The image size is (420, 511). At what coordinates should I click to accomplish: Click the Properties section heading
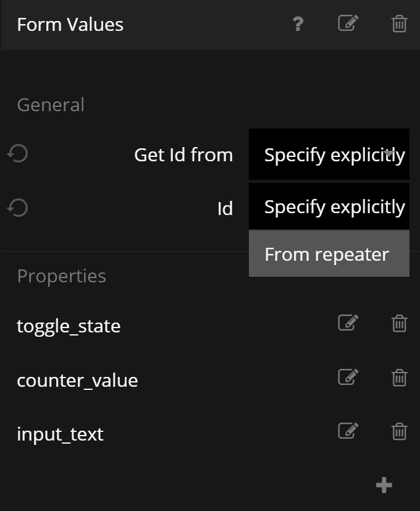(x=61, y=276)
